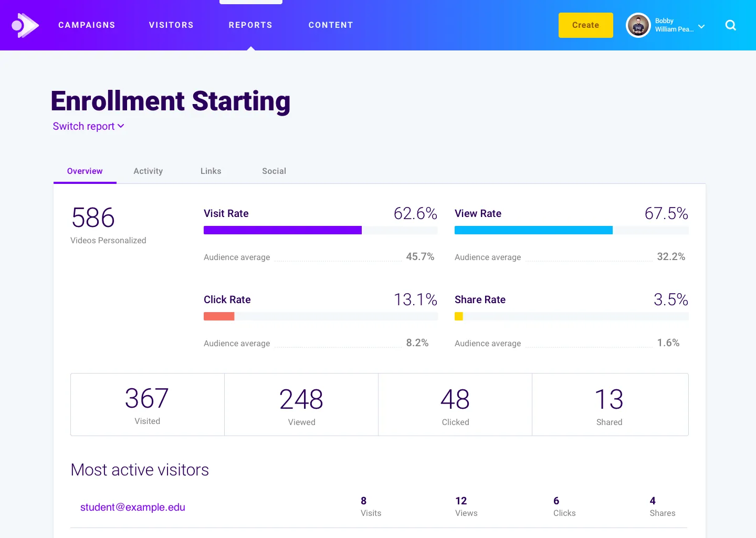Click the 13.1% Click Rate value
Viewport: 756px width, 538px height.
[x=415, y=299]
